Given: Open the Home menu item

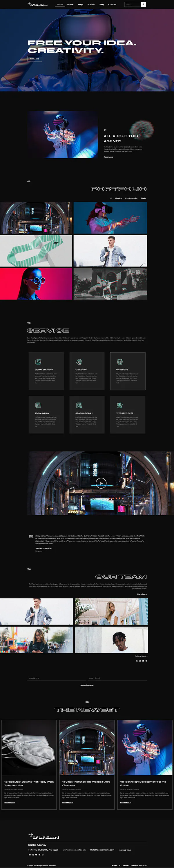Looking at the screenshot, I should click(x=60, y=5).
